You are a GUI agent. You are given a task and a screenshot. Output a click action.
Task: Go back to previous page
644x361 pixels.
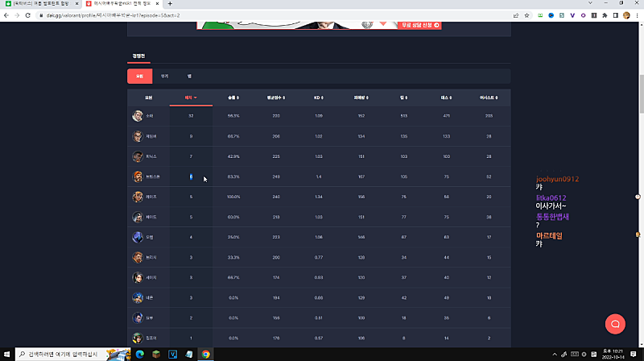coord(6,15)
